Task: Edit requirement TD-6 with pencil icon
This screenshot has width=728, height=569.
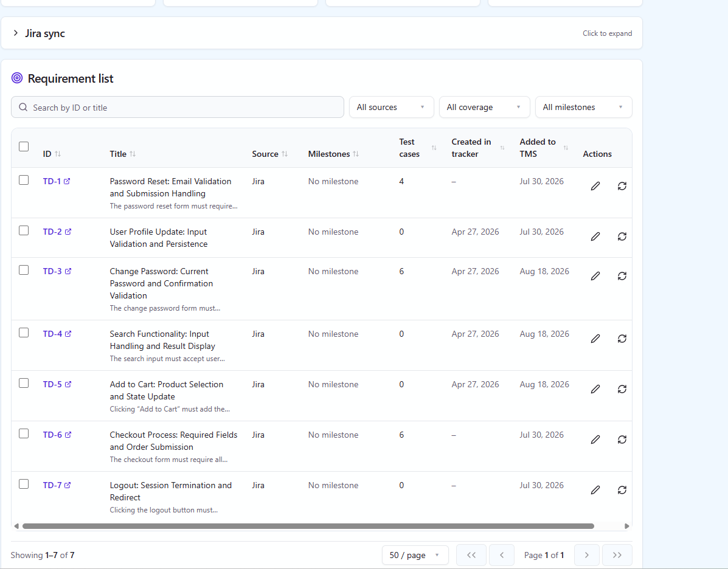Action: (x=595, y=440)
